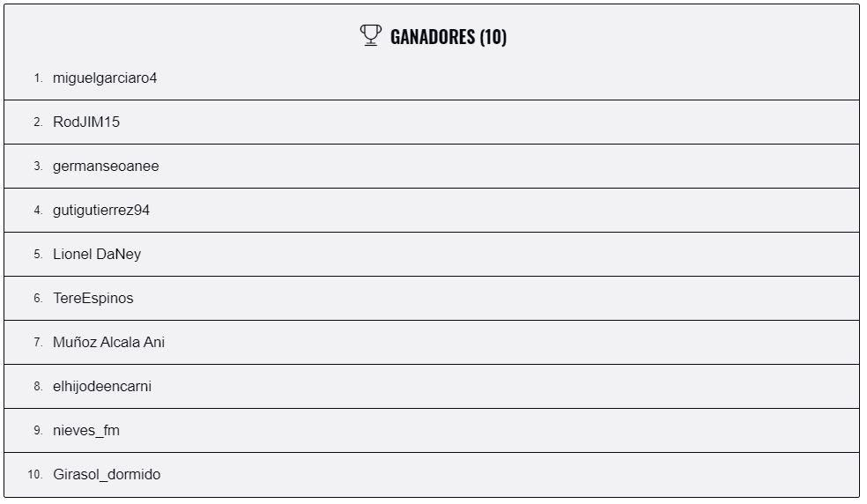The height and width of the screenshot is (504, 867).
Task: Click the Lionel DaNey name
Action: tap(97, 254)
